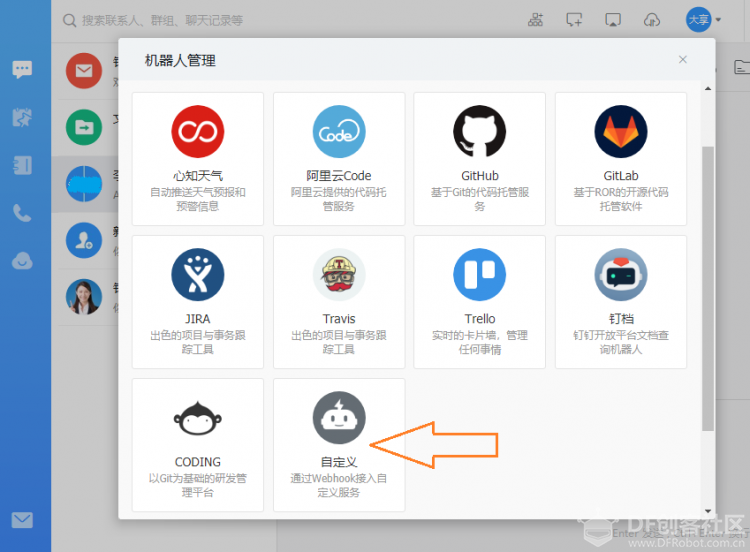The image size is (750, 552).
Task: Click the search contacts and groups field
Action: [x=163, y=21]
